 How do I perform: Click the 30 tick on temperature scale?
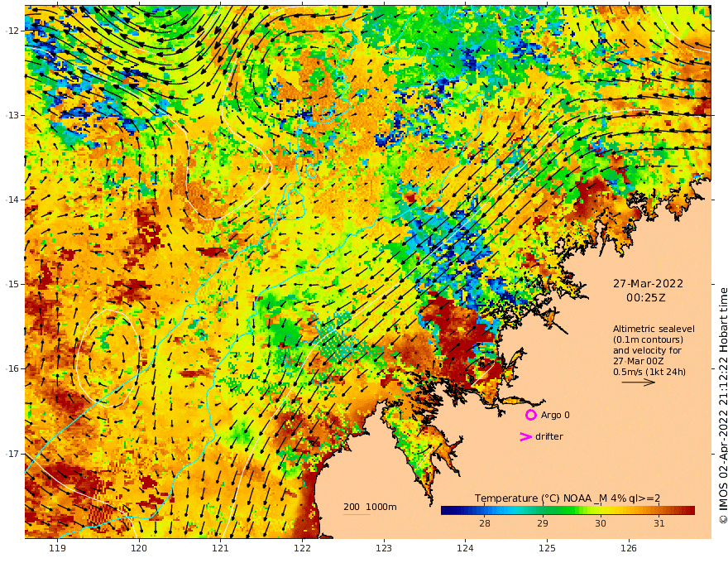[x=601, y=523]
